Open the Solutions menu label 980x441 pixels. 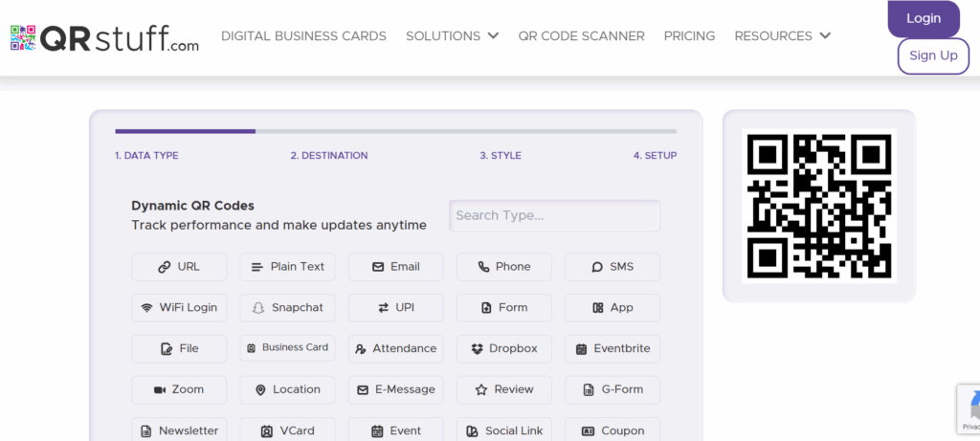click(x=443, y=36)
